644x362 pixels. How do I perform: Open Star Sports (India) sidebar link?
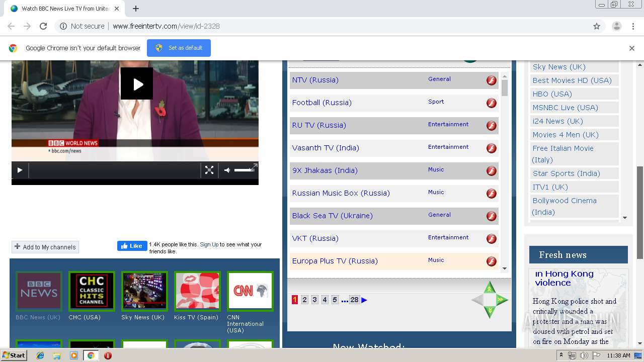(566, 173)
